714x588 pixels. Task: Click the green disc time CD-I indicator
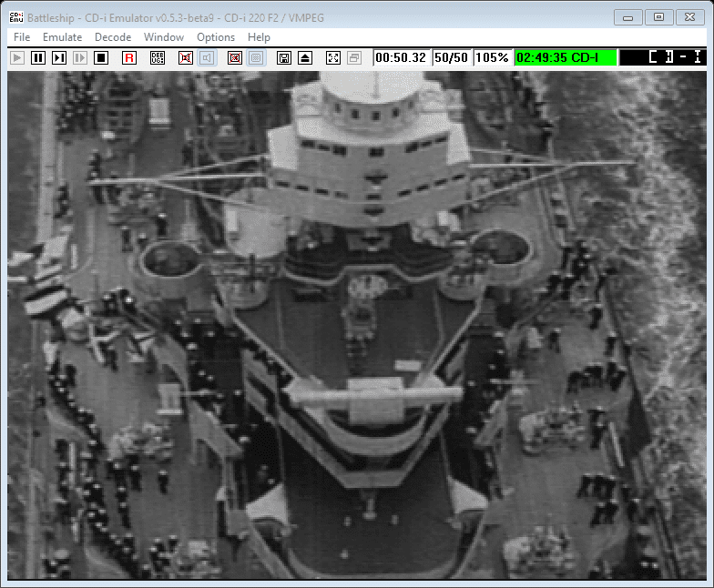(x=566, y=57)
